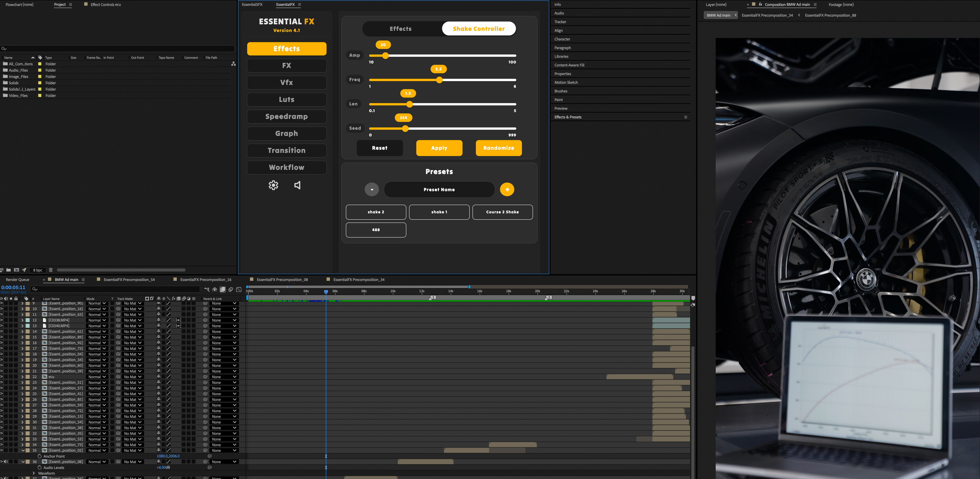This screenshot has width=980, height=479.
Task: Select the shake 1 preset
Action: coord(439,212)
